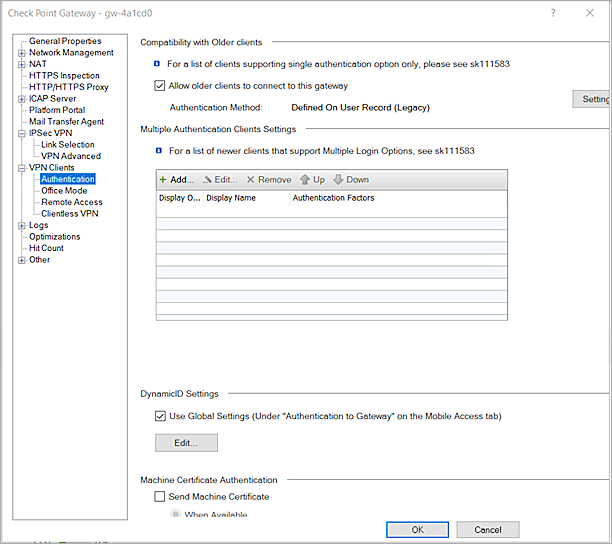This screenshot has width=612, height=544.
Task: Collapse the VPN Clients tree node
Action: coord(22,168)
